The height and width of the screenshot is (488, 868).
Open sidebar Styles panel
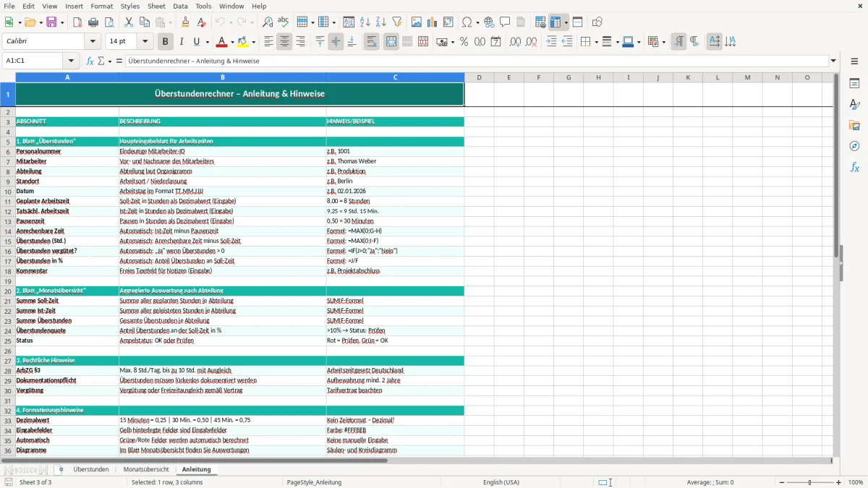854,104
